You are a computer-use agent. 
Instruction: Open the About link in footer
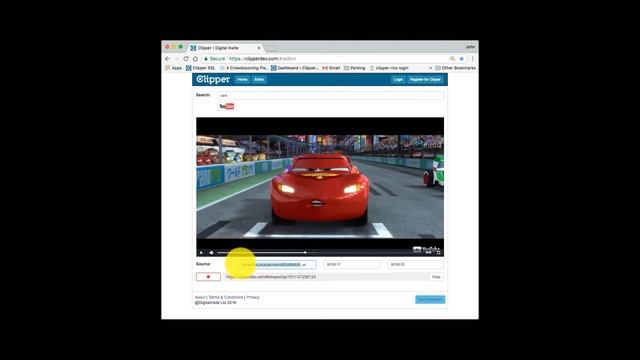click(200, 297)
